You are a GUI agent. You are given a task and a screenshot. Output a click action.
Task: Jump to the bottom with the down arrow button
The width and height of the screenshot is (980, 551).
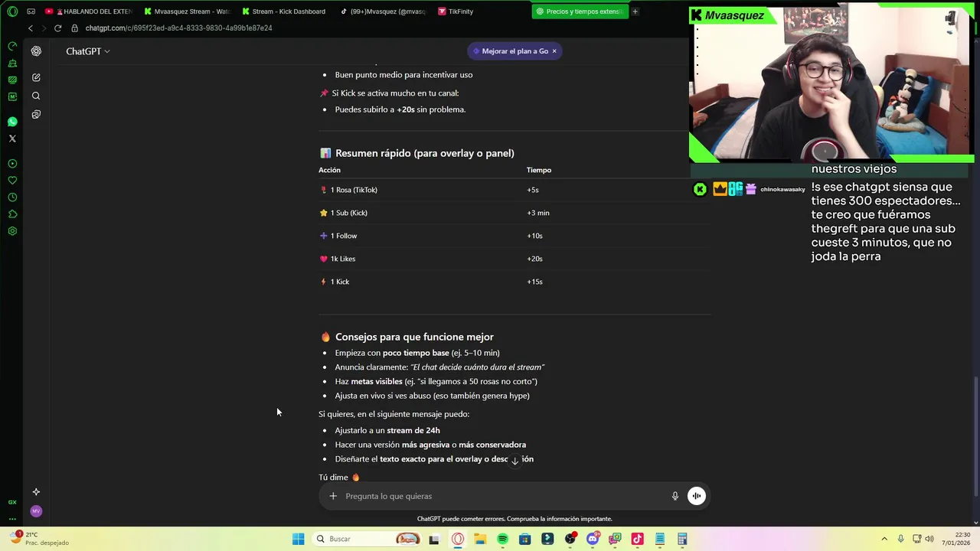point(514,460)
